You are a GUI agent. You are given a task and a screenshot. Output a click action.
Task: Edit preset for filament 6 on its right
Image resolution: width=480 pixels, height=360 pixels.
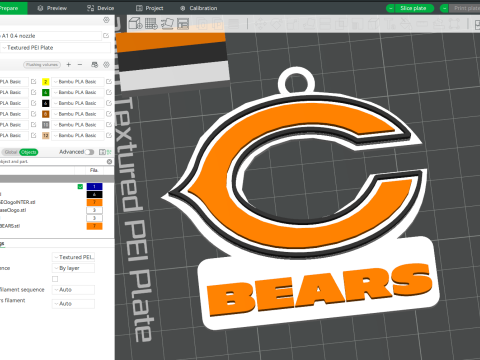pyautogui.click(x=109, y=103)
